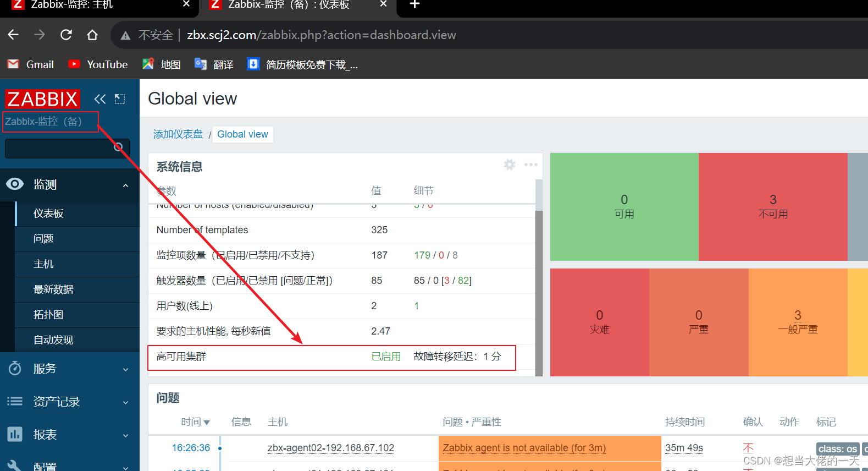This screenshot has width=868, height=471.
Task: Click 添加仪表盘 breadcrumb link
Action: [178, 134]
